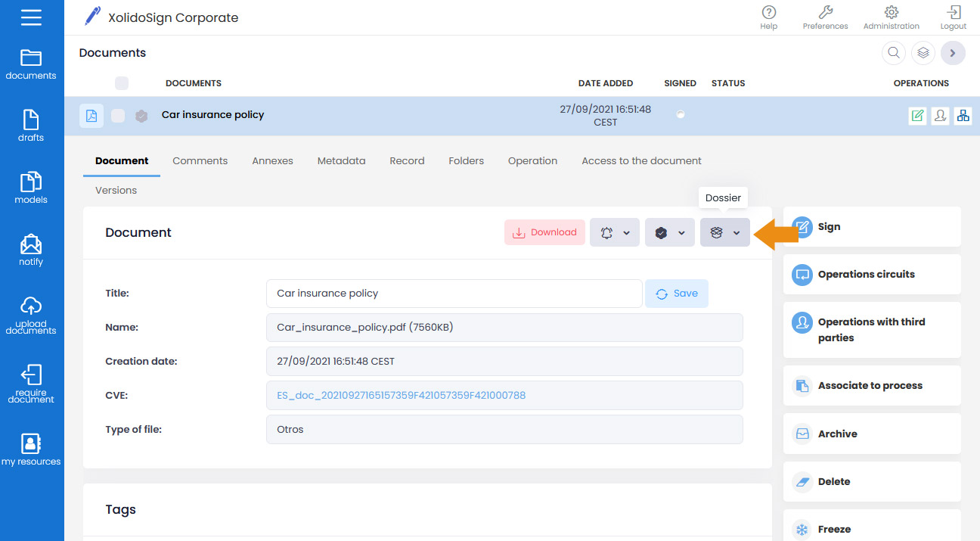980x541 pixels.
Task: Switch to the Metadata tab
Action: (x=341, y=160)
